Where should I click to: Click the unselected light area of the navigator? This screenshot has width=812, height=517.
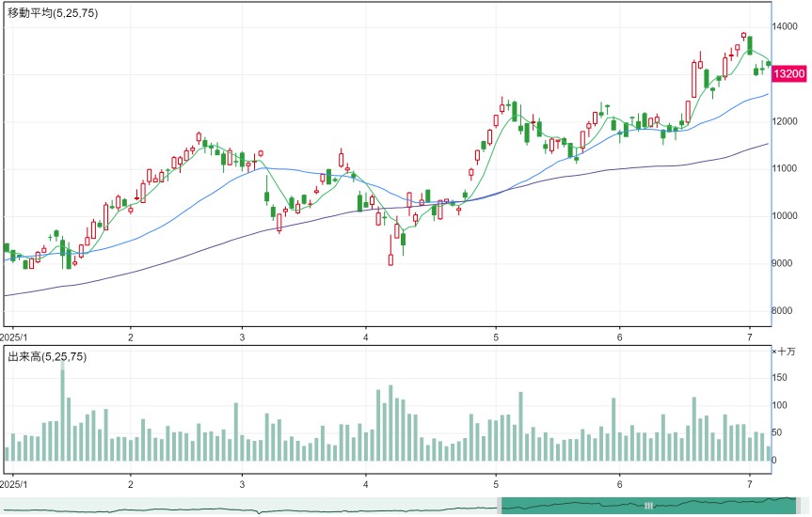(248, 506)
